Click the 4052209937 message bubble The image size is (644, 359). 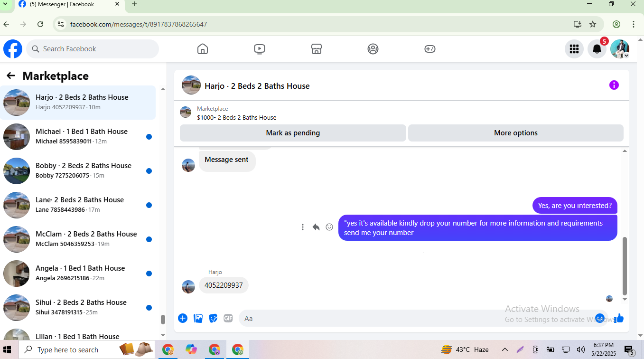click(x=224, y=285)
